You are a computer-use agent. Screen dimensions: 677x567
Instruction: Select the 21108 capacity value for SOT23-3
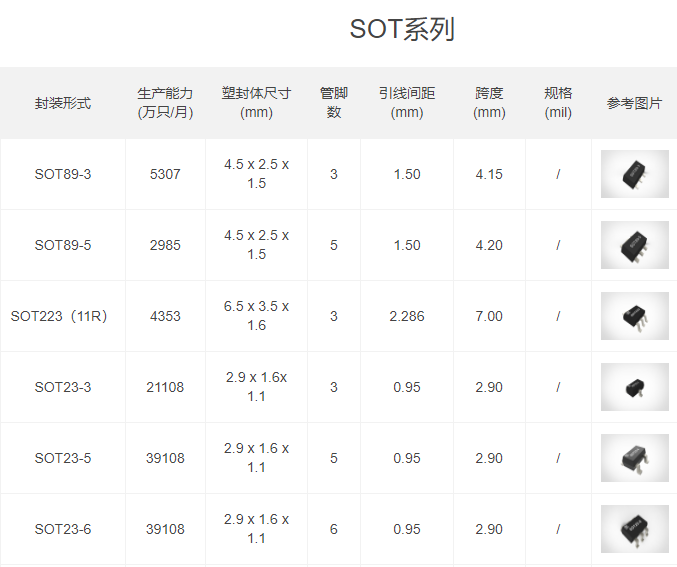(x=165, y=387)
